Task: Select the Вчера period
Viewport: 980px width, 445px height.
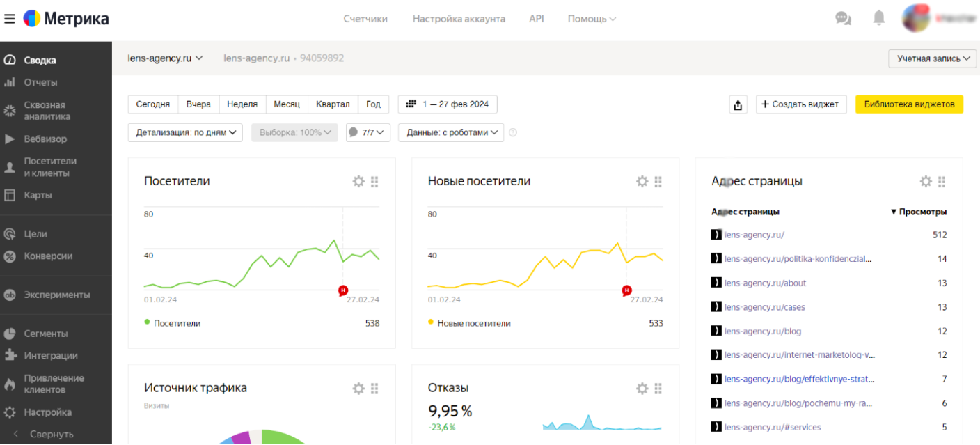Action: coord(198,104)
